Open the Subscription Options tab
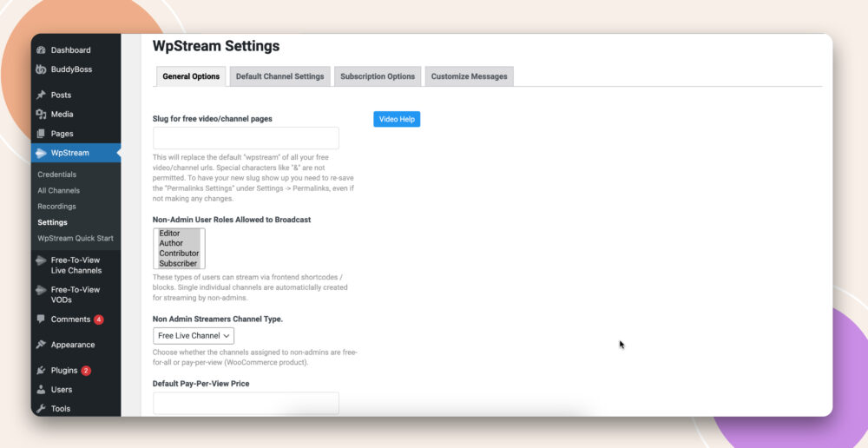 (x=378, y=76)
